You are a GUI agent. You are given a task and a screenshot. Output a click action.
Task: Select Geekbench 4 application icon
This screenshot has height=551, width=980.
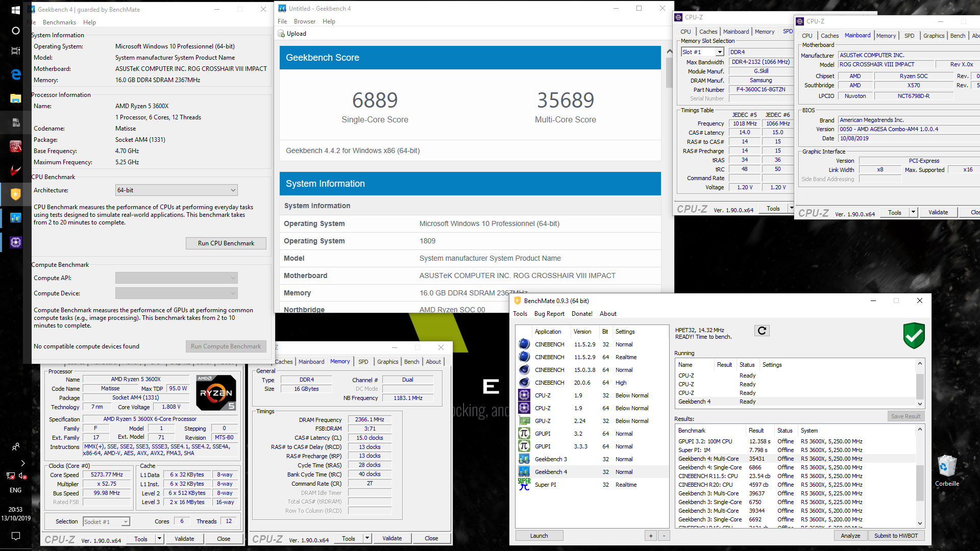click(x=524, y=472)
